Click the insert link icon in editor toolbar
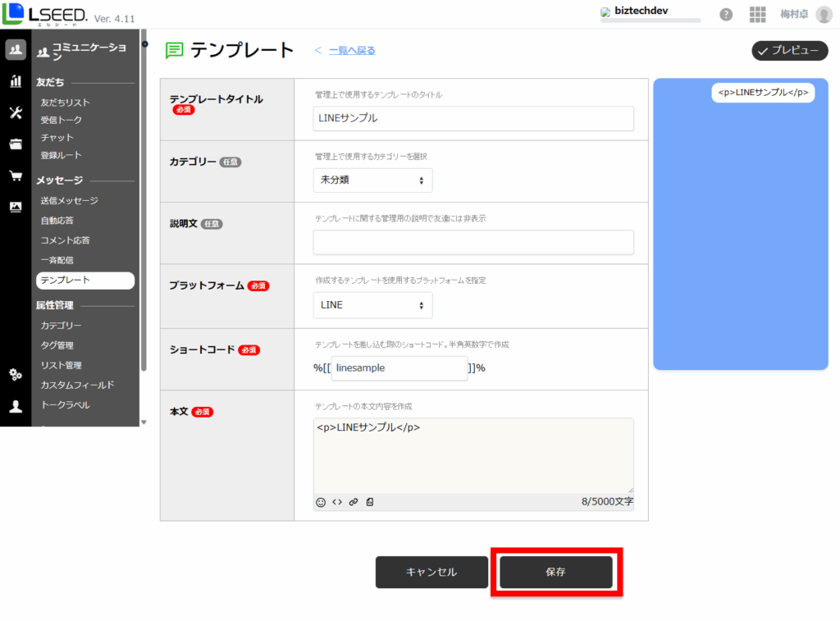 [x=354, y=502]
